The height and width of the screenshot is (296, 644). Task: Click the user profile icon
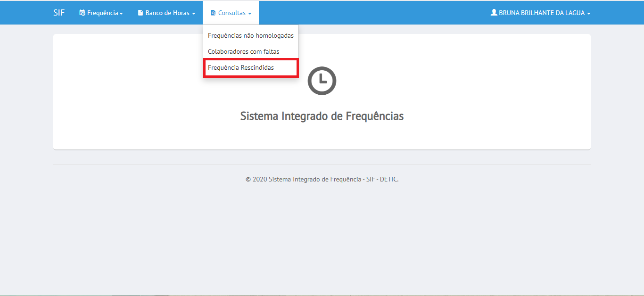click(x=494, y=13)
